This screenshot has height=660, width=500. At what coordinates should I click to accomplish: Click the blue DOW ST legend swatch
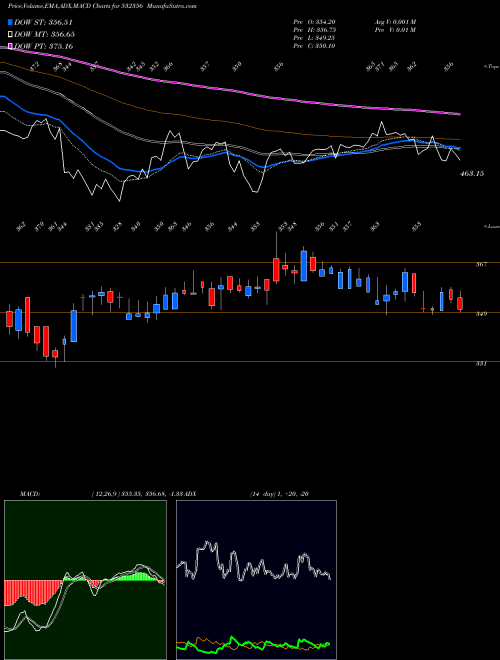pyautogui.click(x=11, y=22)
